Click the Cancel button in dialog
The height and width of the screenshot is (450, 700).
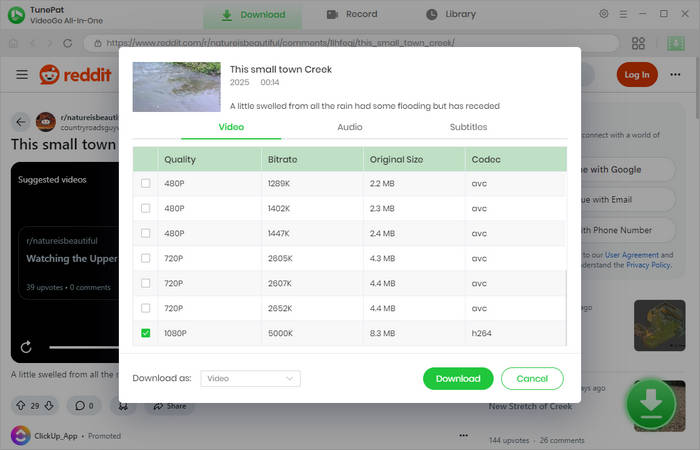pos(532,379)
